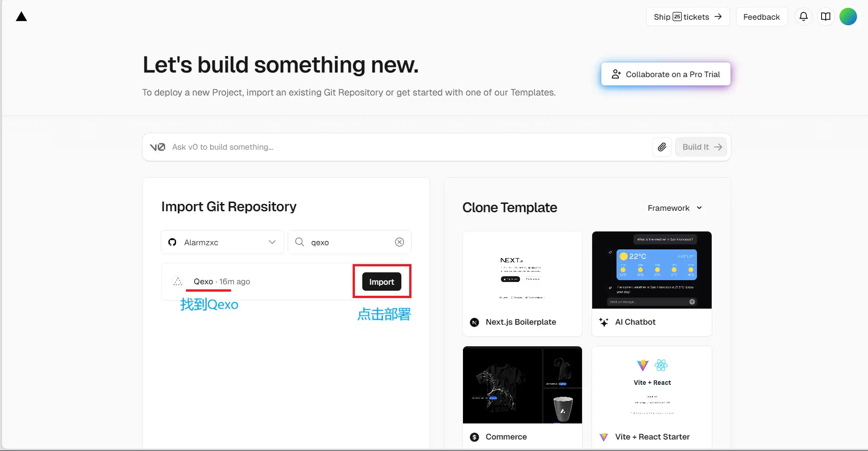This screenshot has width=868, height=451.
Task: Click the attachment paperclip icon
Action: click(662, 147)
